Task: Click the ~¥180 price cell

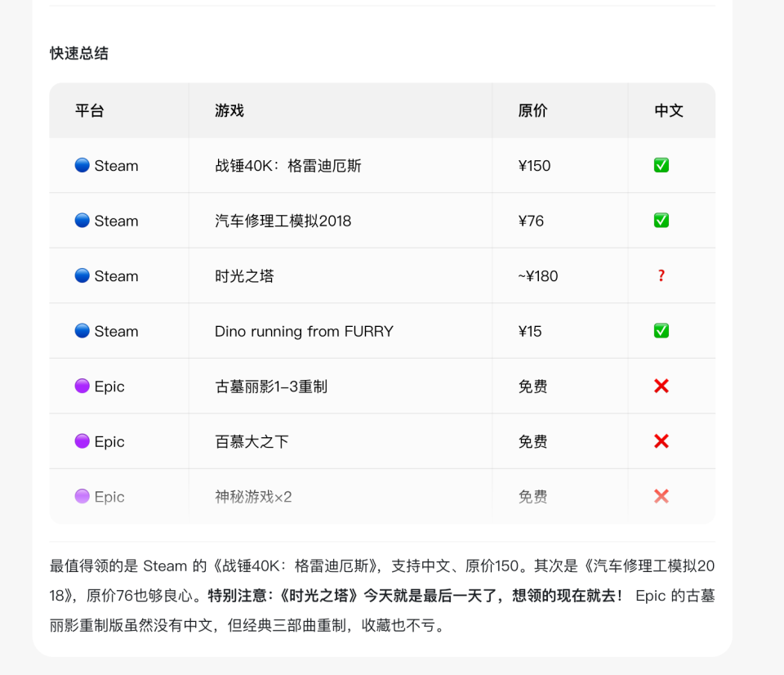Action: (537, 276)
